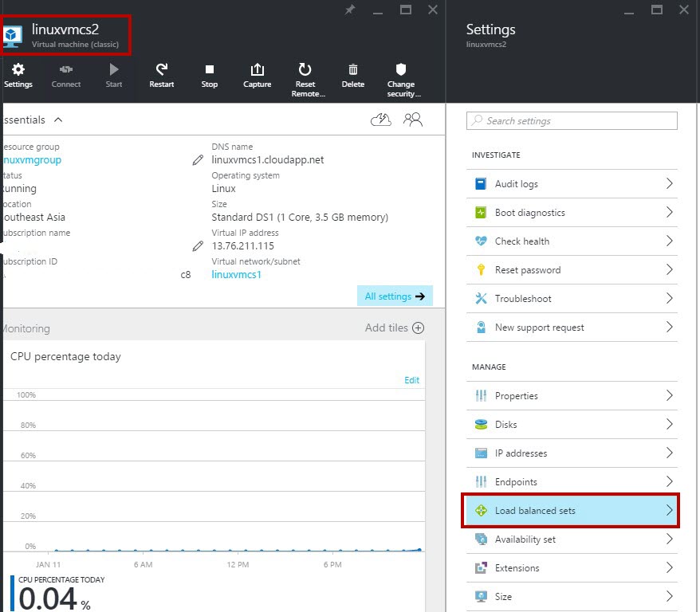Click the Extensions icon

(481, 568)
